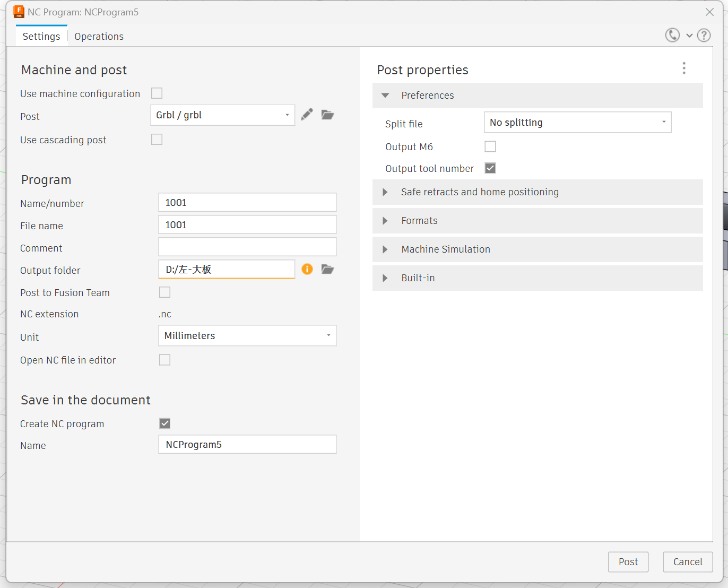The width and height of the screenshot is (728, 588).
Task: Switch to the Settings tab
Action: coord(41,36)
